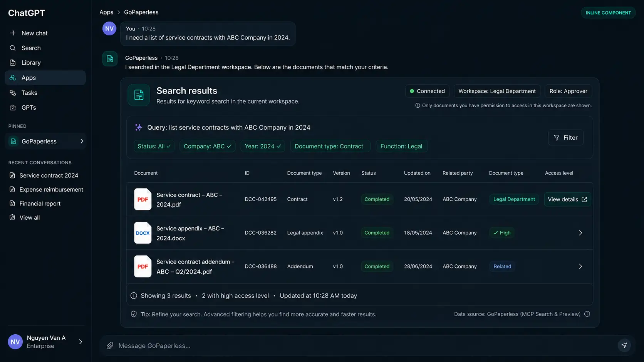Click the info icon by permission notice
This screenshot has width=644, height=362.
pos(418,105)
